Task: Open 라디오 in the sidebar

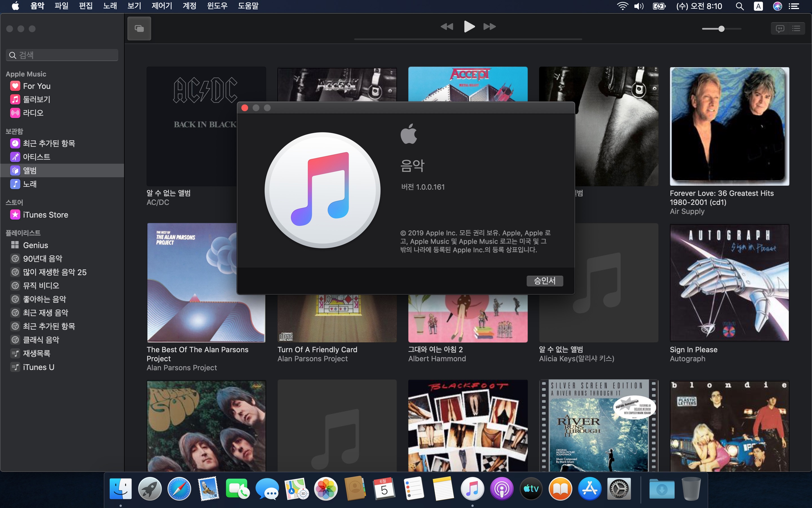Action: [62, 113]
